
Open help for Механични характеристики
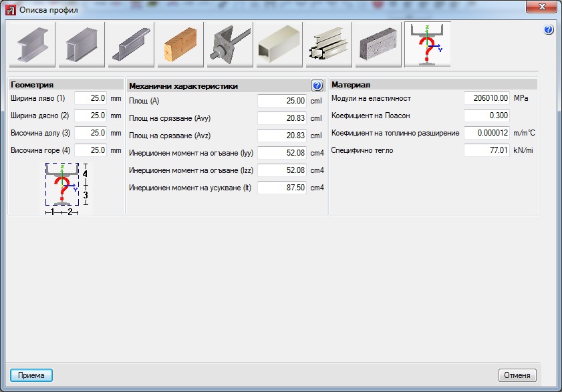click(x=317, y=85)
